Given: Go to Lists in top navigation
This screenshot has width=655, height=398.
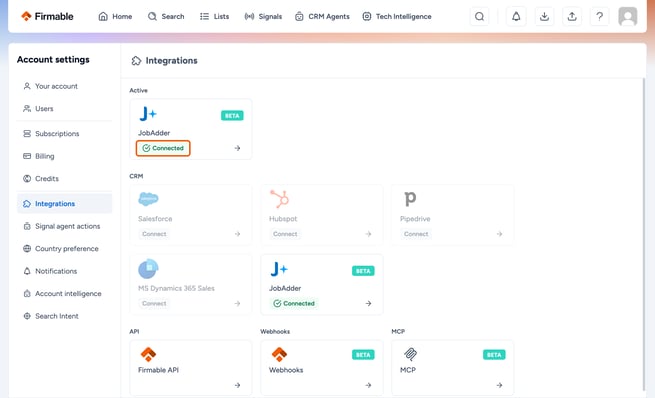Looking at the screenshot, I should (214, 16).
